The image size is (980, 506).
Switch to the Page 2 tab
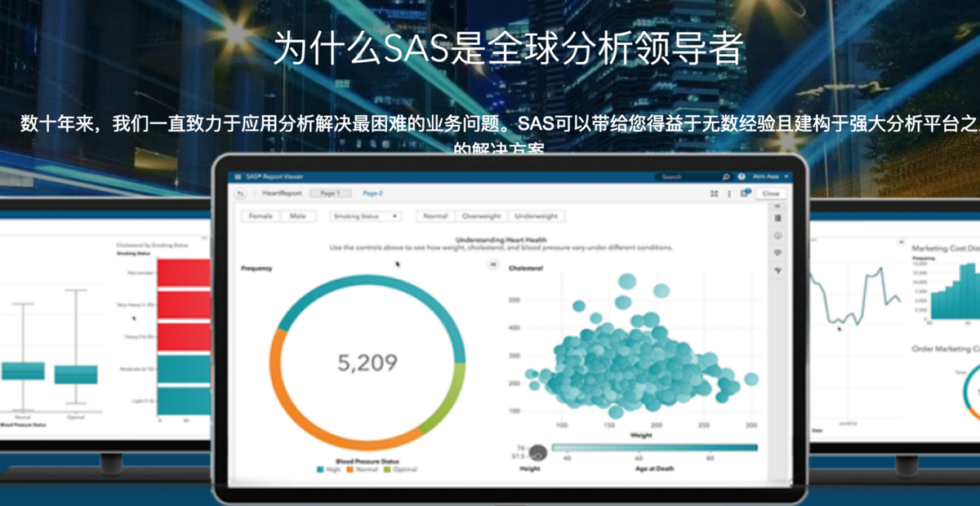coord(372,193)
